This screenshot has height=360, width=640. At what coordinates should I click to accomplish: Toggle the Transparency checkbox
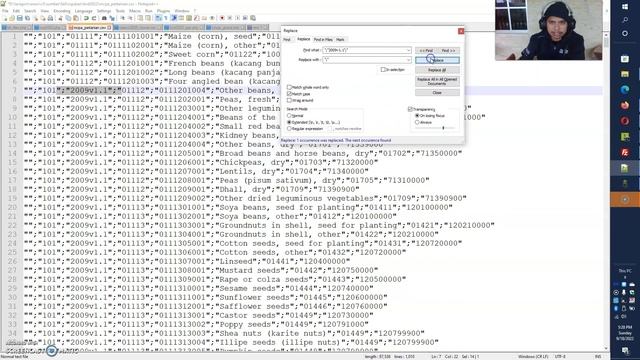pyautogui.click(x=410, y=109)
